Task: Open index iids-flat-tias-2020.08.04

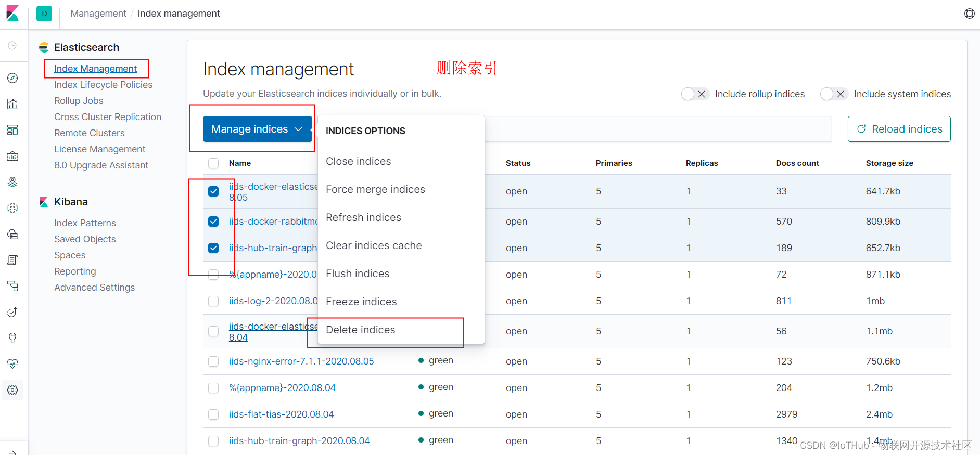Action: click(x=281, y=414)
